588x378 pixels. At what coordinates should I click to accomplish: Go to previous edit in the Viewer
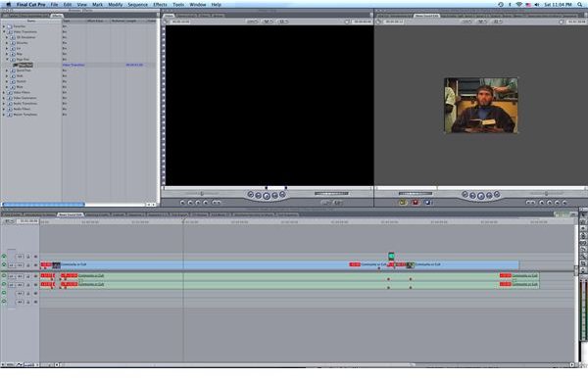coord(251,195)
